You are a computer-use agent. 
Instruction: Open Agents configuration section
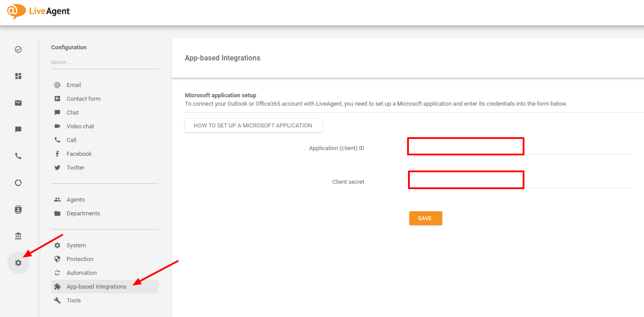point(76,200)
